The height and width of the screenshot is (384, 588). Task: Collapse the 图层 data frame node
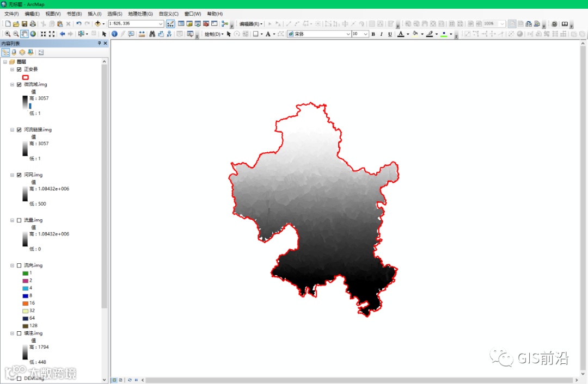pos(5,62)
